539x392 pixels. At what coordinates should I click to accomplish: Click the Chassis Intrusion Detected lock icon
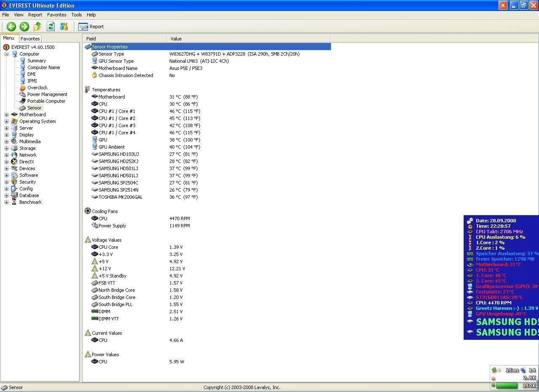pos(94,75)
